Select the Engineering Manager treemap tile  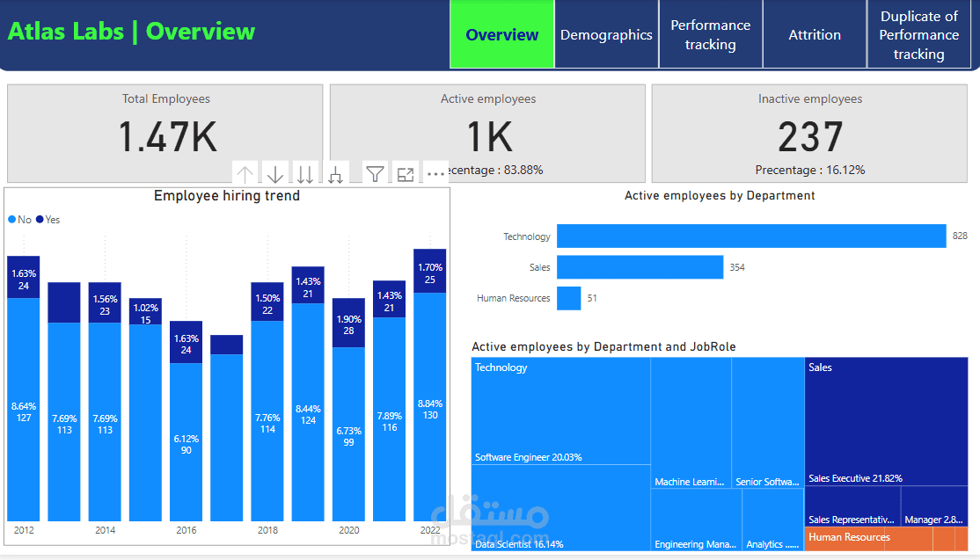(x=696, y=520)
